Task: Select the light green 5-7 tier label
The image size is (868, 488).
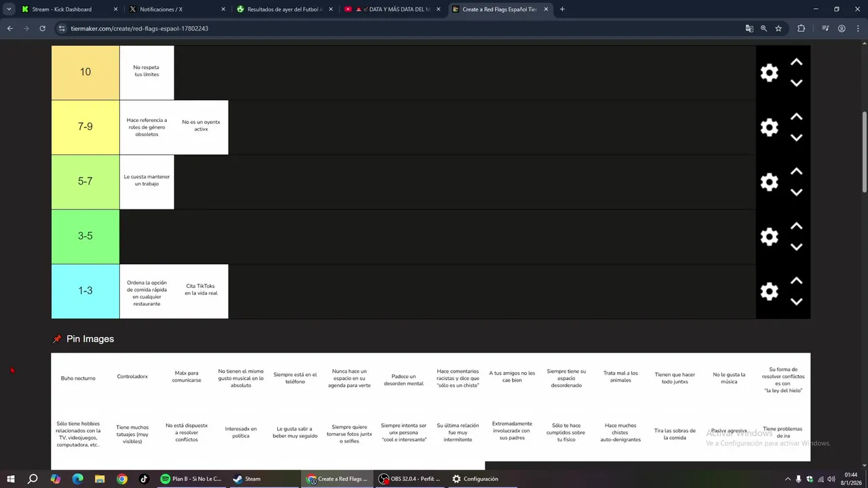Action: tap(85, 182)
